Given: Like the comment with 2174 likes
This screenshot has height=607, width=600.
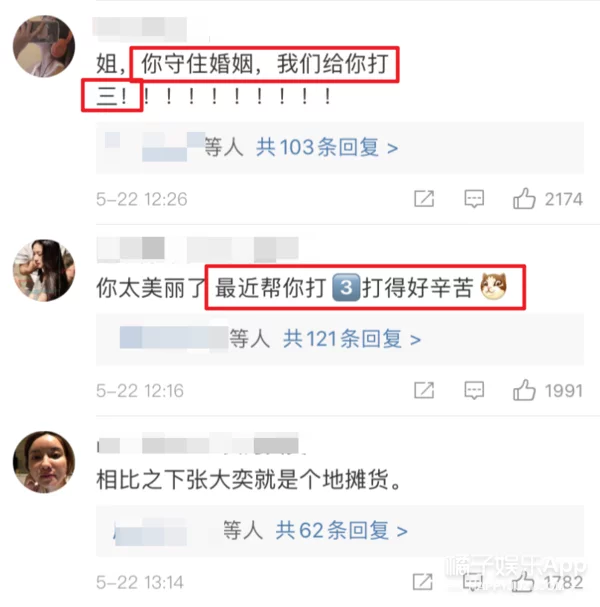Looking at the screenshot, I should (524, 199).
